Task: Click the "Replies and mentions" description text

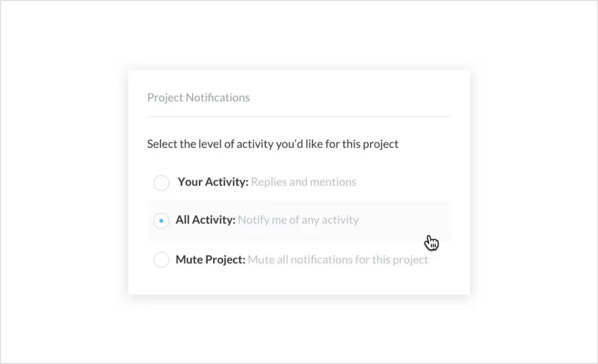Action: (x=303, y=182)
